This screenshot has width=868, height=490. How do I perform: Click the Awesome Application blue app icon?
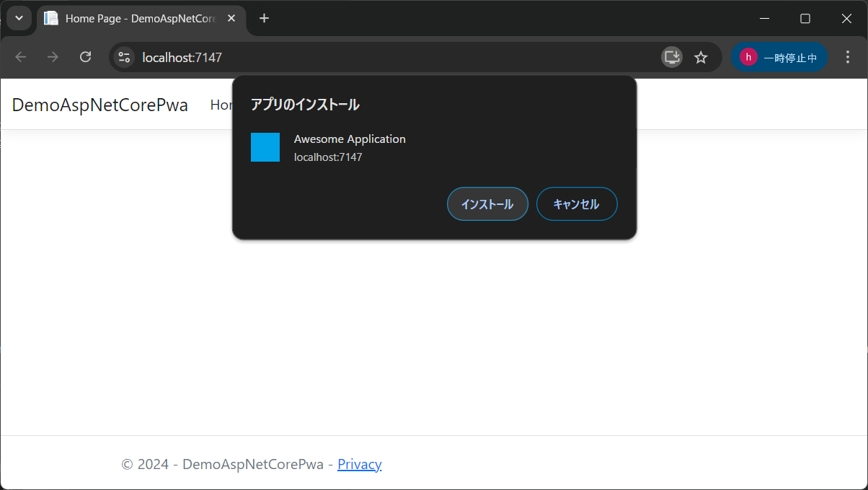pyautogui.click(x=265, y=147)
